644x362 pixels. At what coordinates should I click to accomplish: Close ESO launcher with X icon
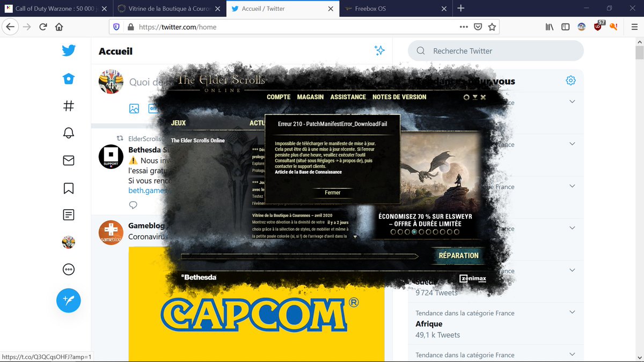[483, 97]
